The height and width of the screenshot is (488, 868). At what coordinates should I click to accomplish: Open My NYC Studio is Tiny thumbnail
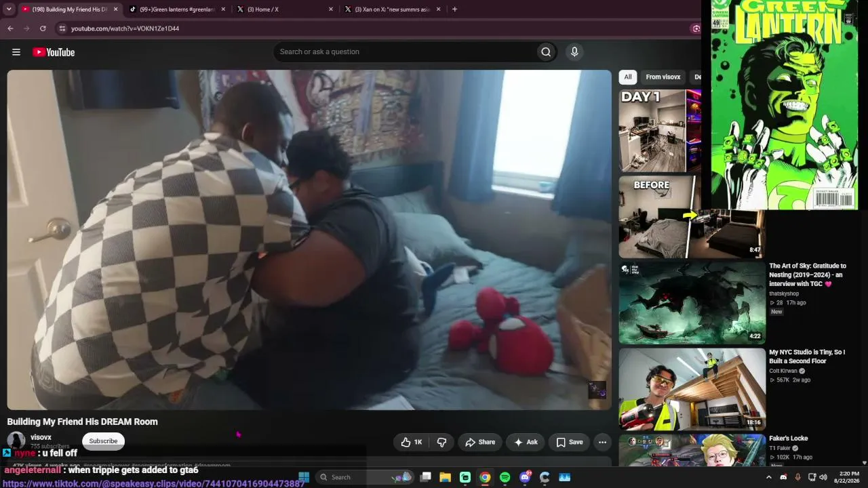(692, 389)
